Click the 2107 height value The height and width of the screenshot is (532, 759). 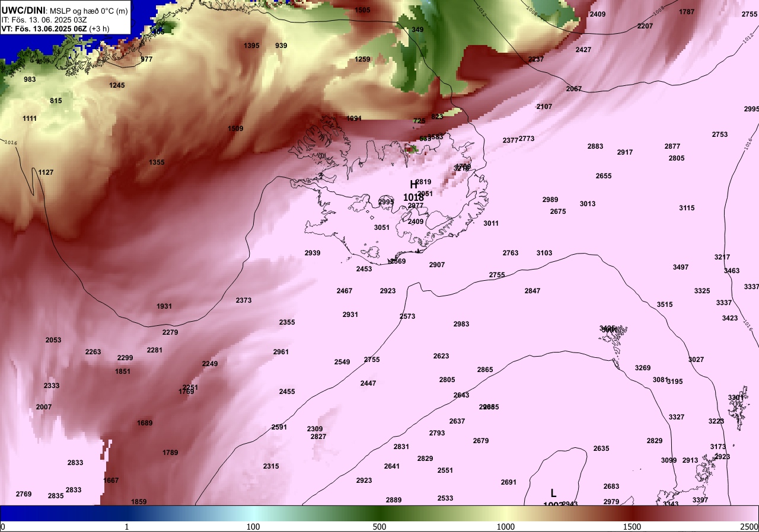pyautogui.click(x=544, y=107)
